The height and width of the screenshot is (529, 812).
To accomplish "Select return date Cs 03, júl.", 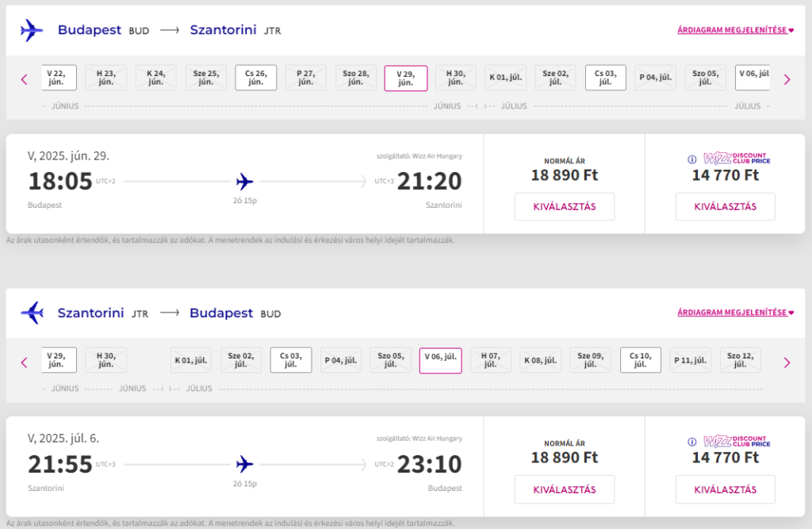I will (291, 360).
